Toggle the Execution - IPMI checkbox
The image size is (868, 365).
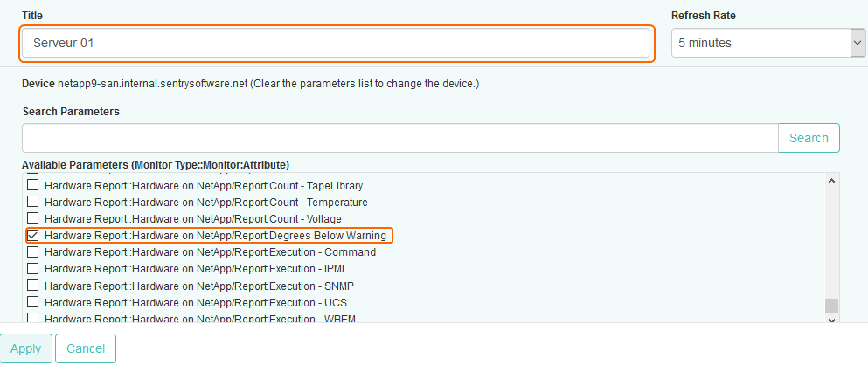33,269
